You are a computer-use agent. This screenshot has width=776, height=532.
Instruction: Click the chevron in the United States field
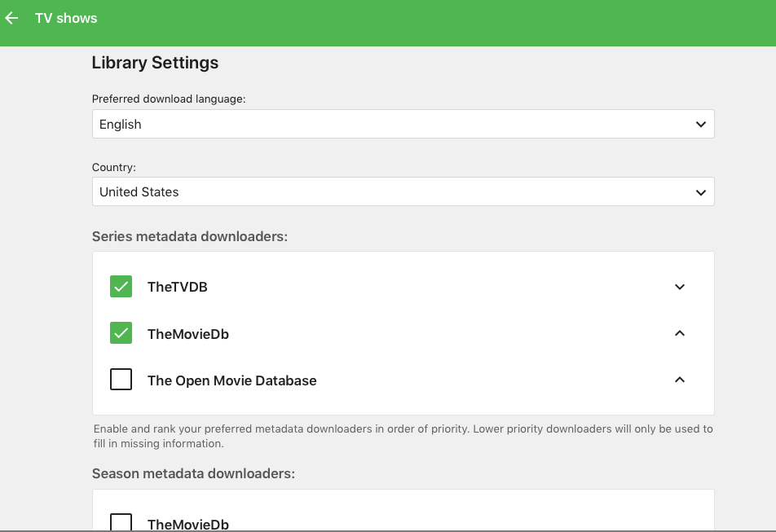click(x=700, y=192)
